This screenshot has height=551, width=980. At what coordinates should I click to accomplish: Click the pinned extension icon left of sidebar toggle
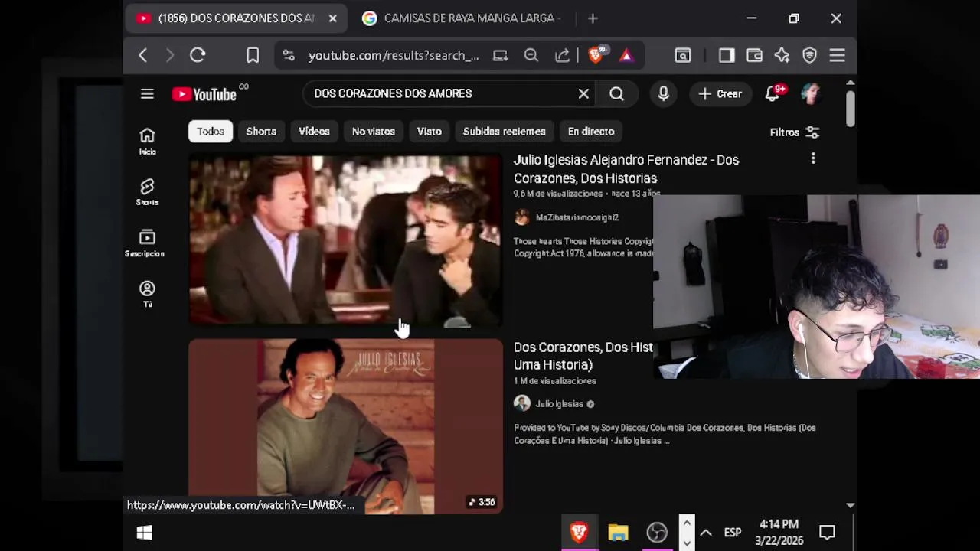682,55
